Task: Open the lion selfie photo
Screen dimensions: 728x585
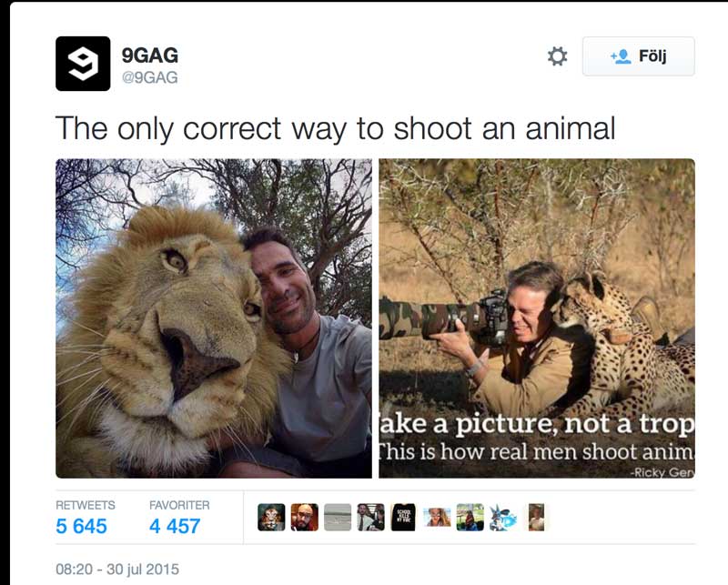Action: 214,318
